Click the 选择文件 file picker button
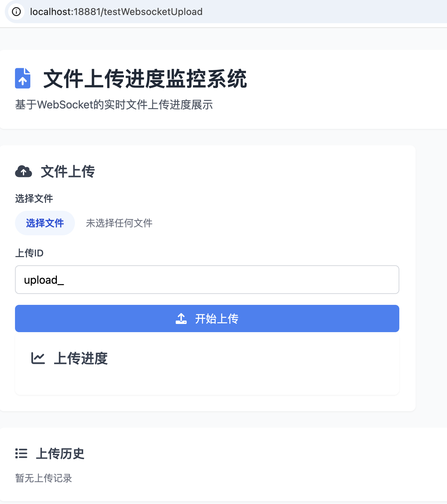 point(45,223)
